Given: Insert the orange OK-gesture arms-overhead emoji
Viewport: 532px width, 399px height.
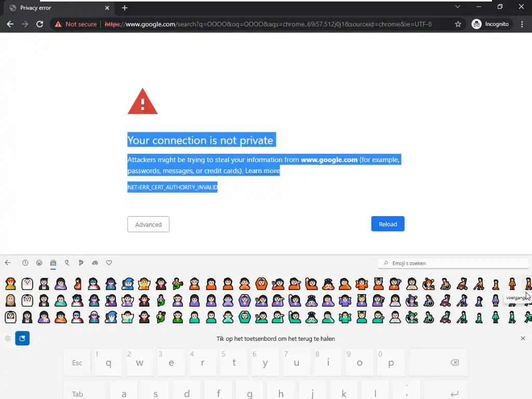Looking at the screenshot, I should (261, 284).
